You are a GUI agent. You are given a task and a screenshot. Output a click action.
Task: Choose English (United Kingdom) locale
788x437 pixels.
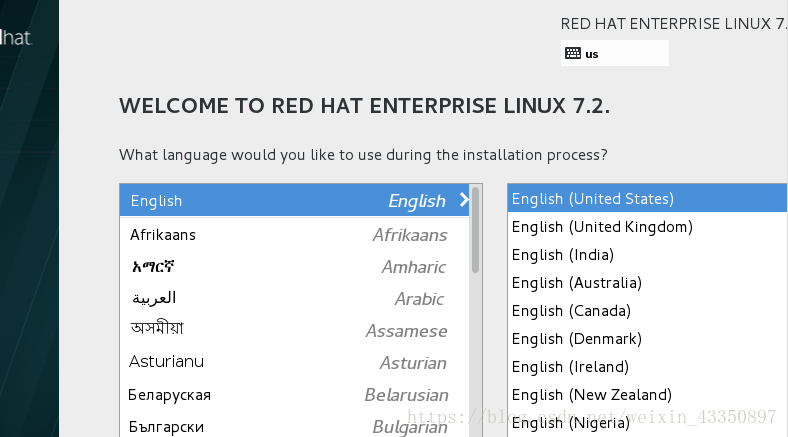647,227
